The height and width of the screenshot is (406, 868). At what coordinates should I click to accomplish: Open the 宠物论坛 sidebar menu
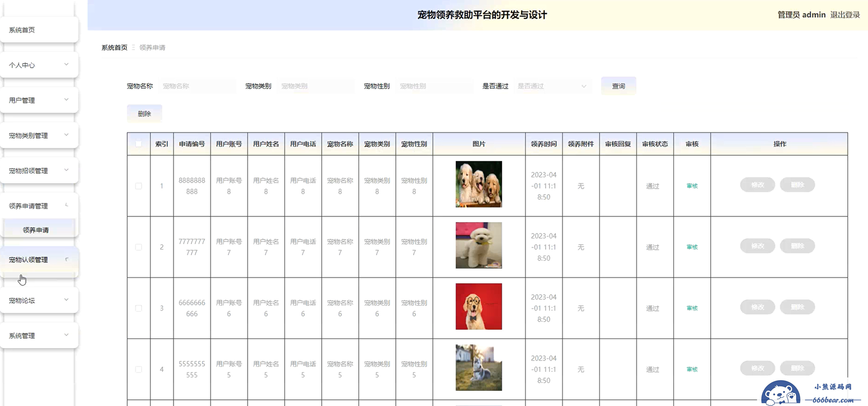click(x=39, y=301)
